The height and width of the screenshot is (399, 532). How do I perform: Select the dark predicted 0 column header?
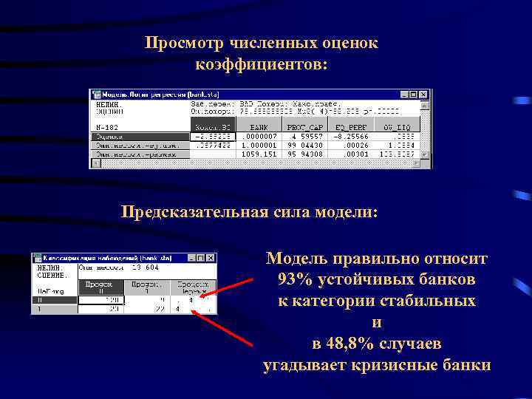pyautogui.click(x=101, y=287)
